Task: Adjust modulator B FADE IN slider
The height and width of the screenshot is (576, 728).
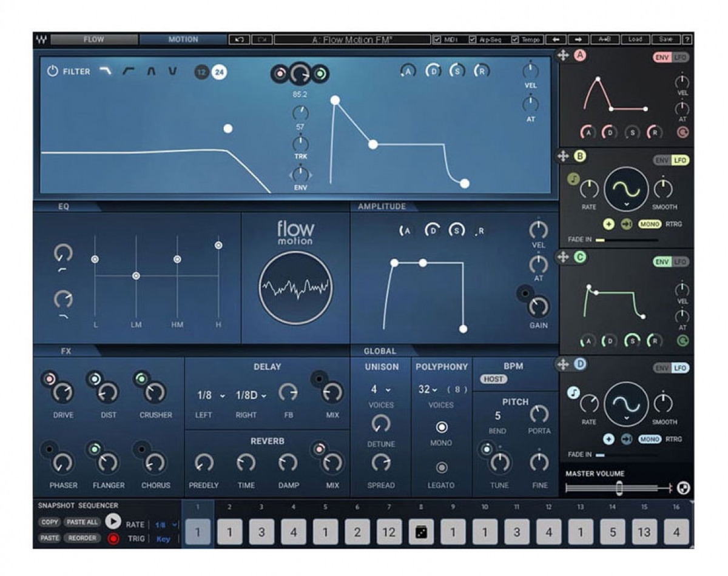Action: [x=627, y=240]
